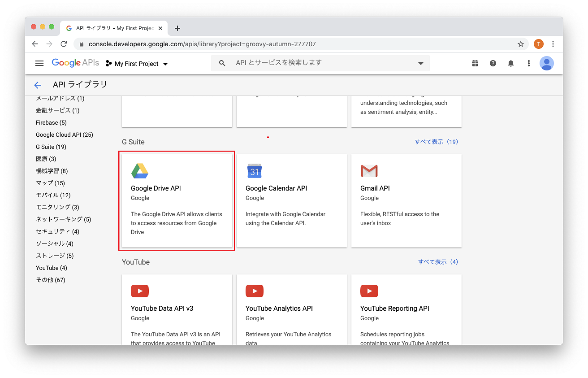Open the Google Calendar API title
The image size is (588, 378).
tap(277, 188)
